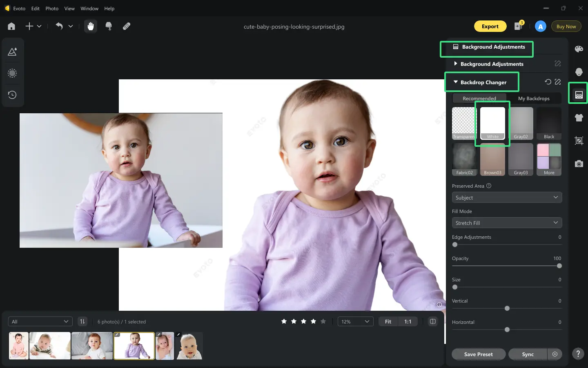Image resolution: width=588 pixels, height=368 pixels.
Task: Select the Black backdrop swatch
Action: point(549,123)
